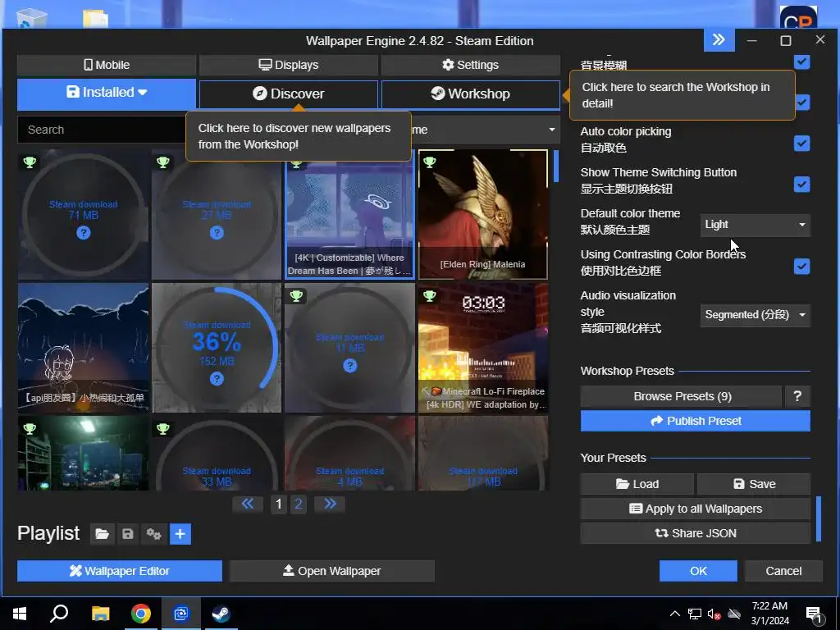
Task: Open the sort dropdown next to Search
Action: click(485, 130)
